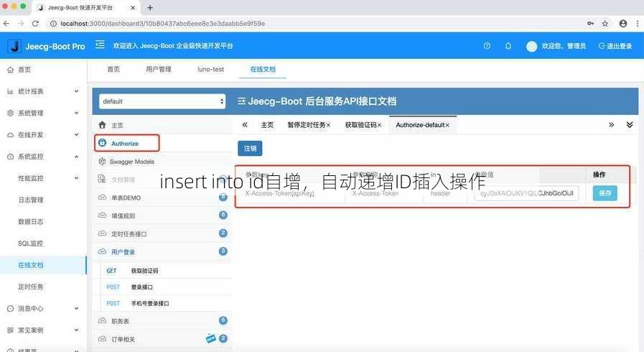Click the browser back arrow

[x=6, y=24]
